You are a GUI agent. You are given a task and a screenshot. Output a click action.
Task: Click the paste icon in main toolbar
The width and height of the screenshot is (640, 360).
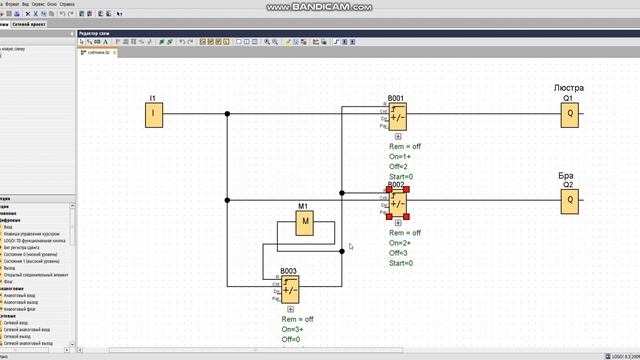(51, 14)
